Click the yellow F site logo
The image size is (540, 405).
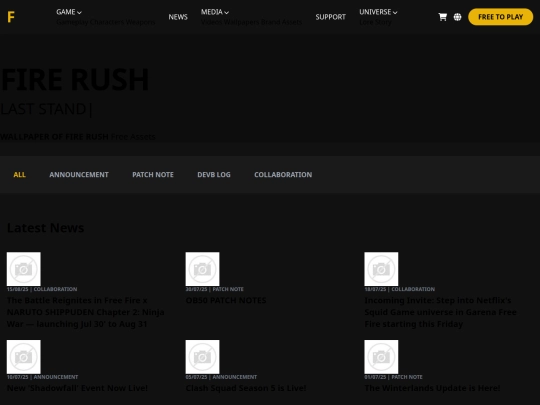coord(11,17)
